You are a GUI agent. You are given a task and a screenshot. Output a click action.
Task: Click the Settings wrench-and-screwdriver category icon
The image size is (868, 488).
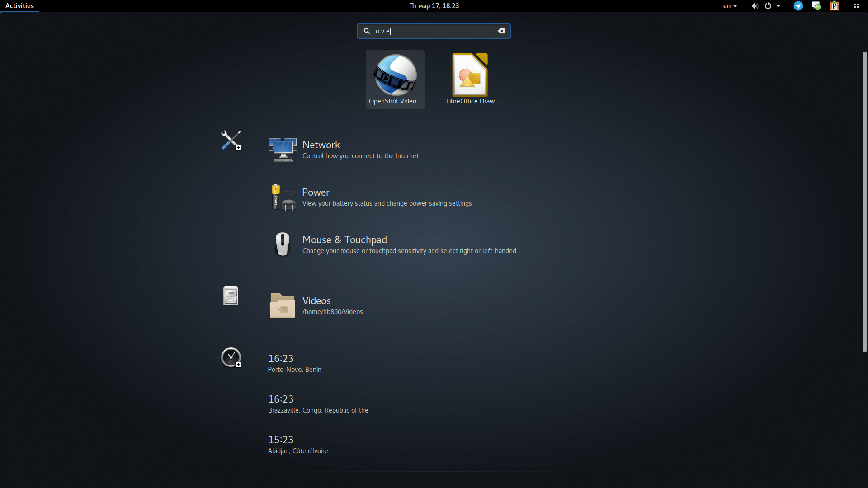click(x=231, y=141)
